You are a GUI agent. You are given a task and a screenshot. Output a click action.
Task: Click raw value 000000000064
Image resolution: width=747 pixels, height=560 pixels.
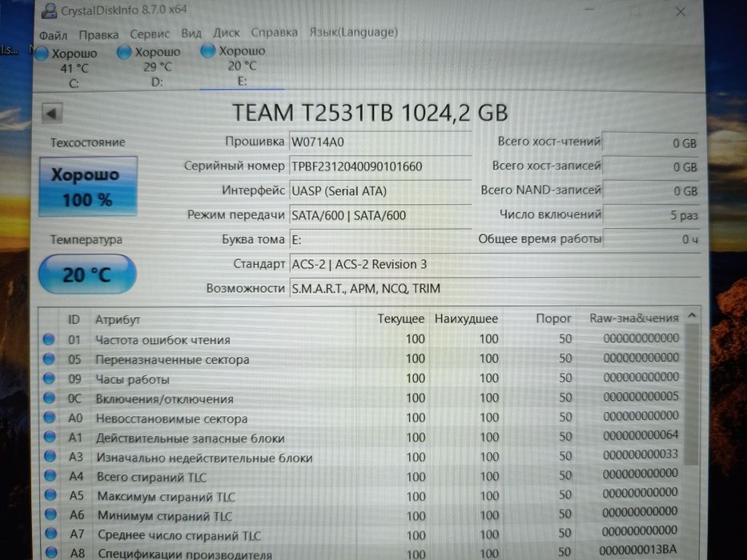641,434
